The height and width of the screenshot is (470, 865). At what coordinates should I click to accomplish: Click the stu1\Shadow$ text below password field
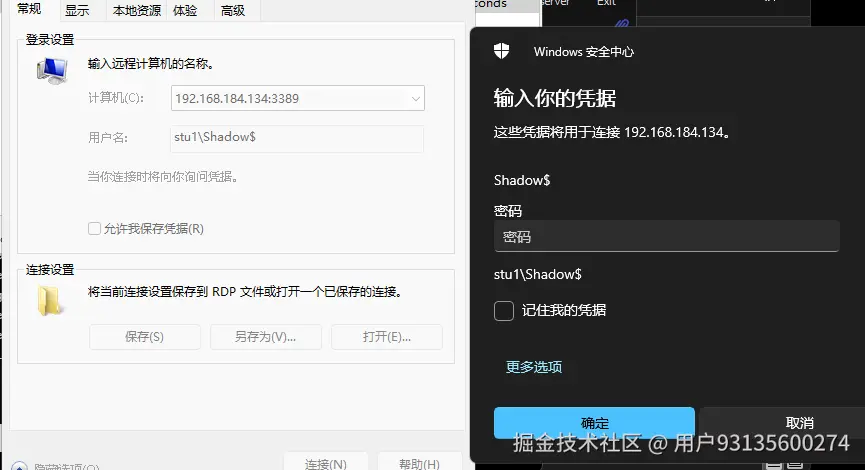[537, 274]
